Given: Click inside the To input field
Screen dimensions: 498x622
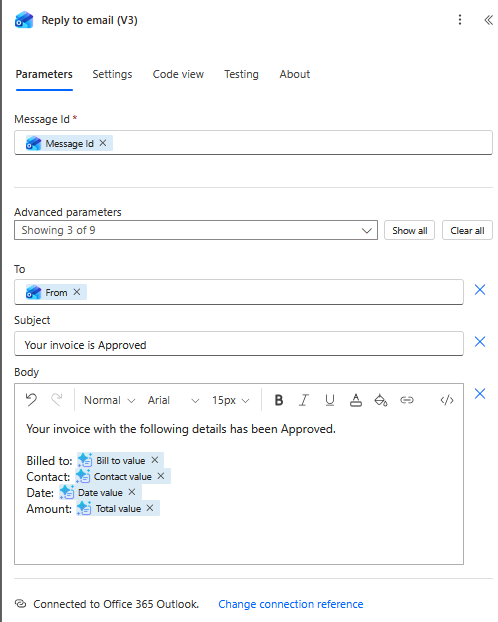Looking at the screenshot, I should pyautogui.click(x=238, y=292).
